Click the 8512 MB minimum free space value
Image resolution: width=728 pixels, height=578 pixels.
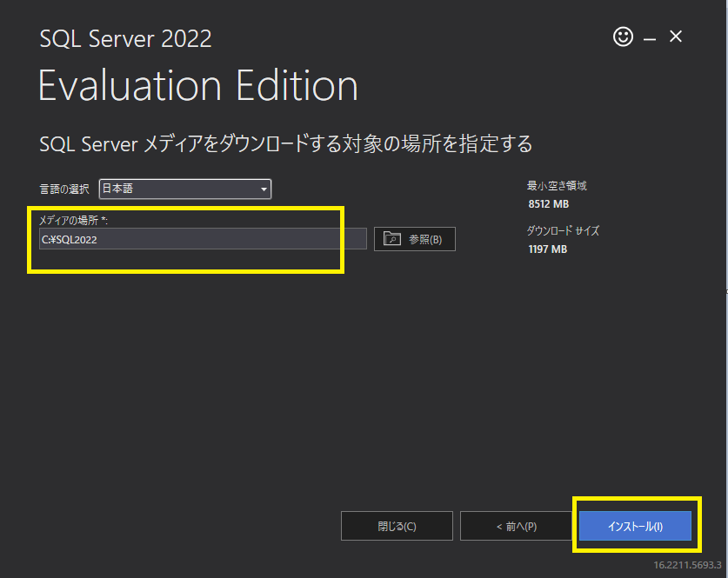coord(548,204)
